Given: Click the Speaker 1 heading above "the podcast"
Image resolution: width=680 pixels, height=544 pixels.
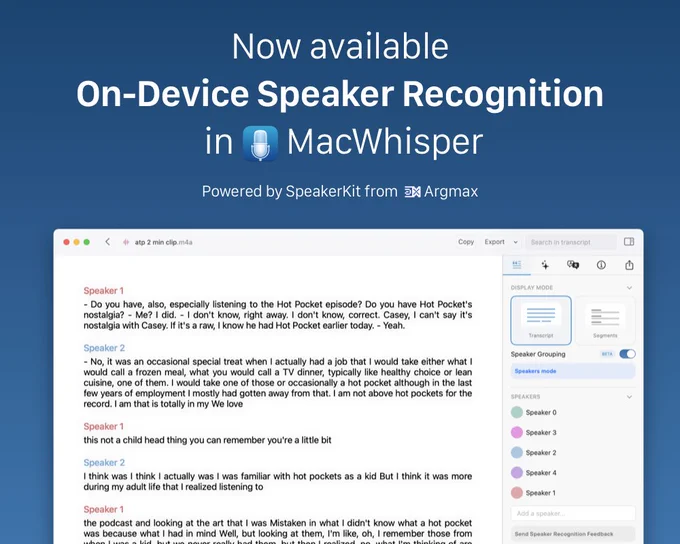Looking at the screenshot, I should (104, 509).
